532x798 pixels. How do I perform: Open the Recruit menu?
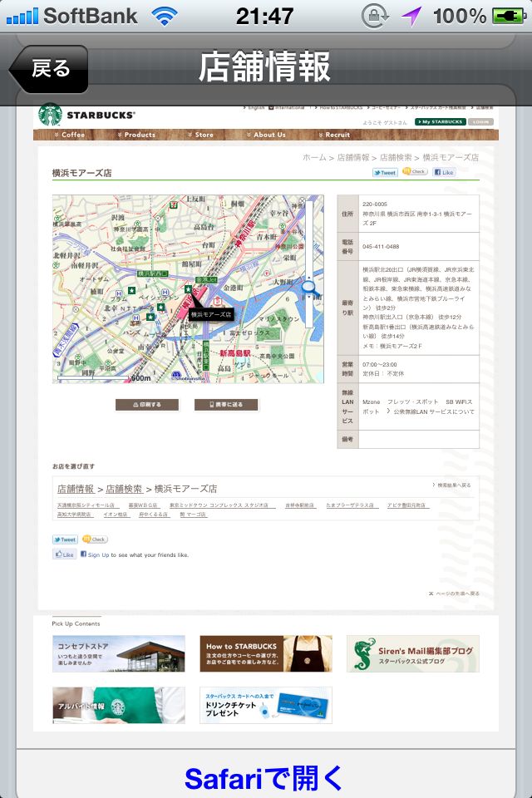pos(334,135)
